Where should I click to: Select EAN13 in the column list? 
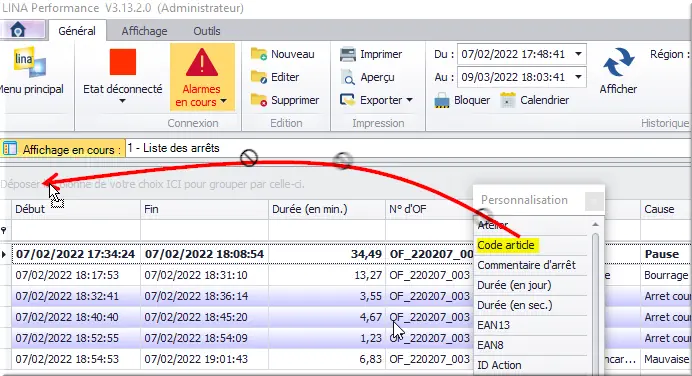point(531,325)
